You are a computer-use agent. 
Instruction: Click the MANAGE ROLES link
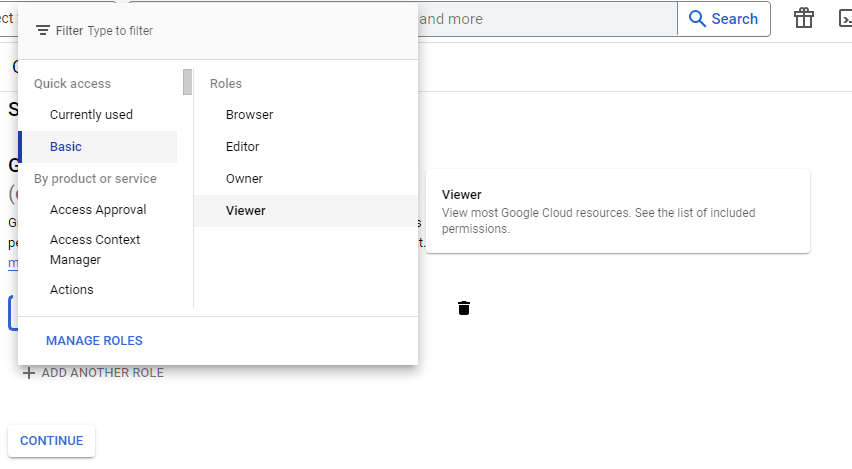click(94, 341)
